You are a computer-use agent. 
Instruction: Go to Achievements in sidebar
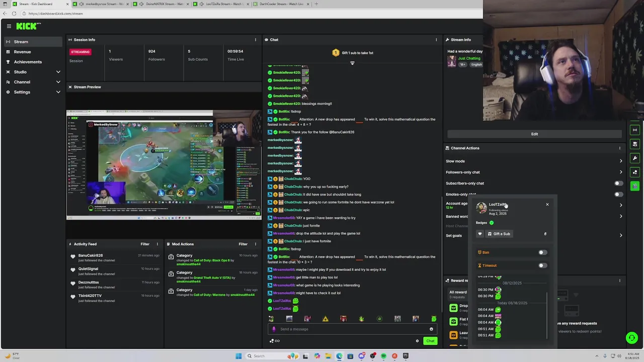(x=34, y=62)
